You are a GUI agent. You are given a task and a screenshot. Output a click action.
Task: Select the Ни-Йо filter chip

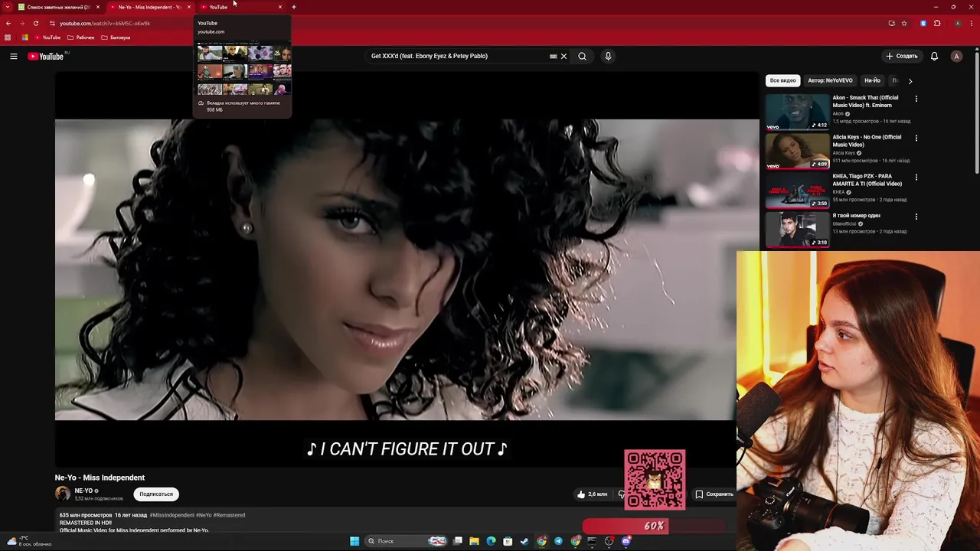[872, 80]
